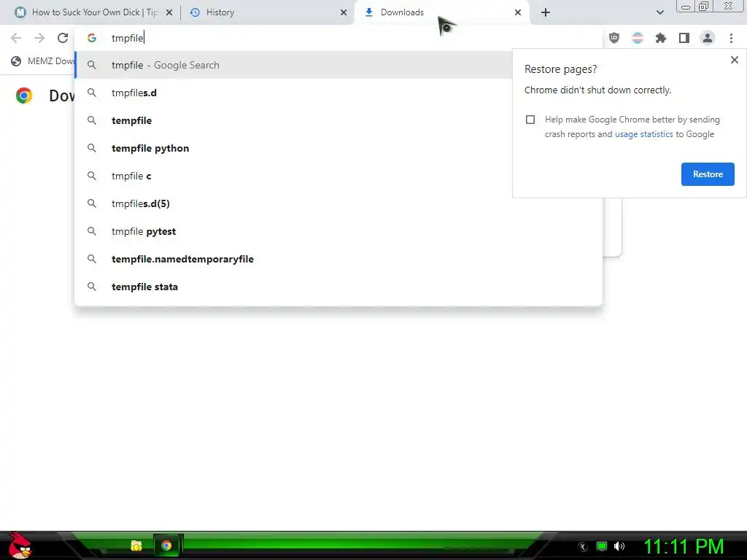Image resolution: width=747 pixels, height=560 pixels.
Task: Choose the 'tempfile python' suggestion
Action: point(293,148)
